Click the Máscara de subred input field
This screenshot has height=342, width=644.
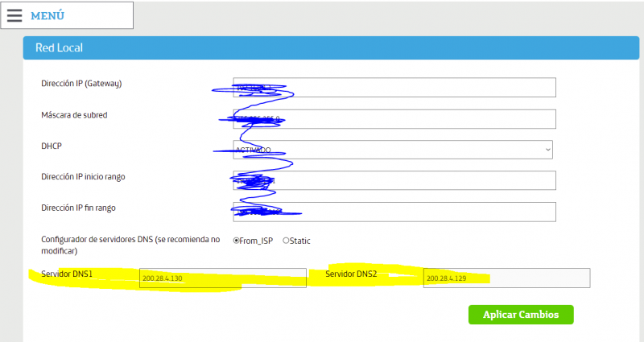coord(394,118)
